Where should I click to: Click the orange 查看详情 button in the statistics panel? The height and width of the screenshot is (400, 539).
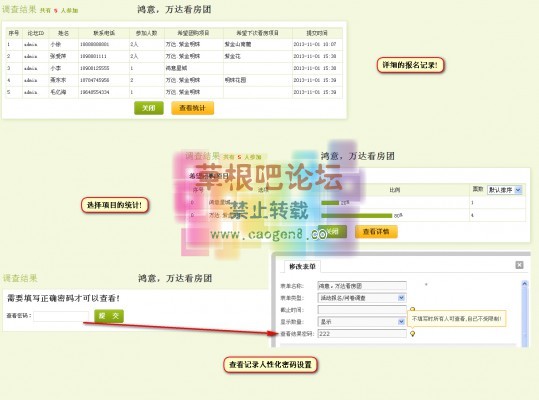376,232
